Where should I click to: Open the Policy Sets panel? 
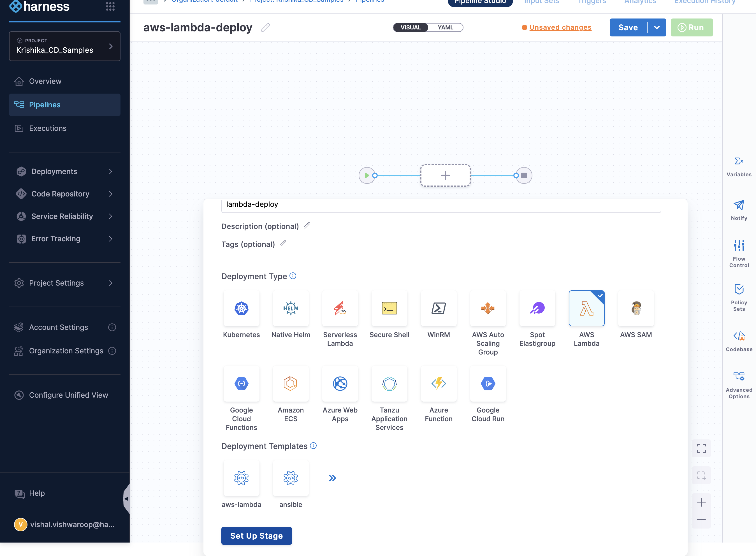(739, 298)
